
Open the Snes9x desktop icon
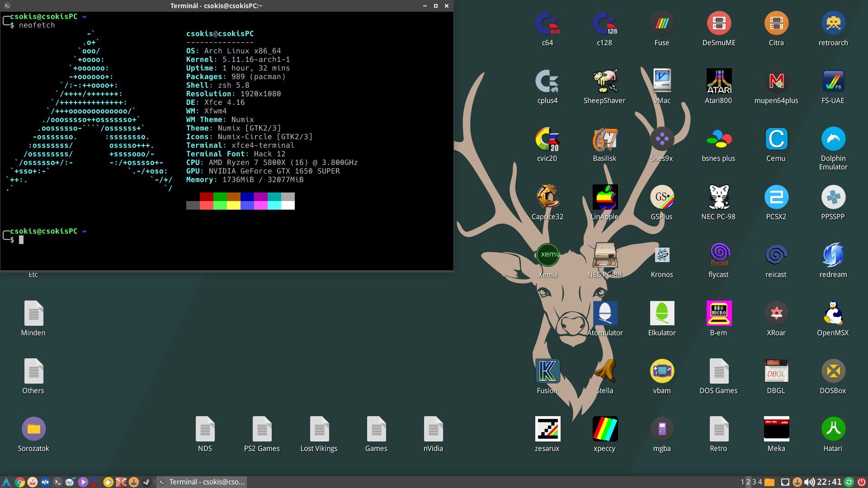pos(662,139)
